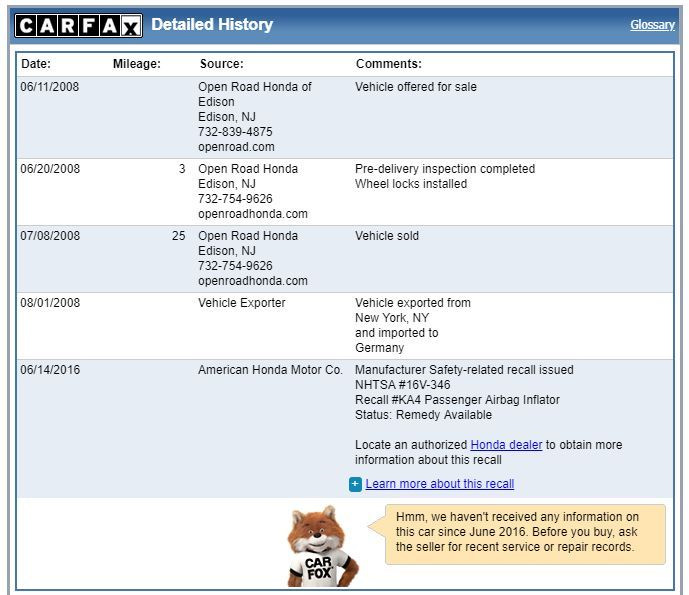Expand the recall plus icon
689x595 pixels.
355,484
